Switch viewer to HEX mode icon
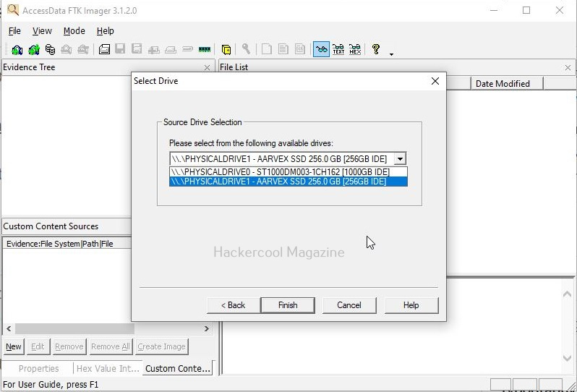The height and width of the screenshot is (392, 577). tap(354, 50)
